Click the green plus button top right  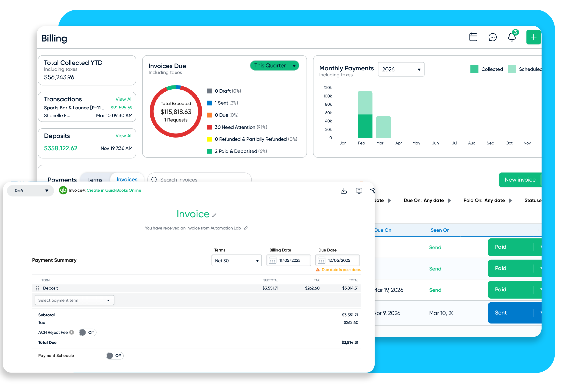tap(533, 37)
